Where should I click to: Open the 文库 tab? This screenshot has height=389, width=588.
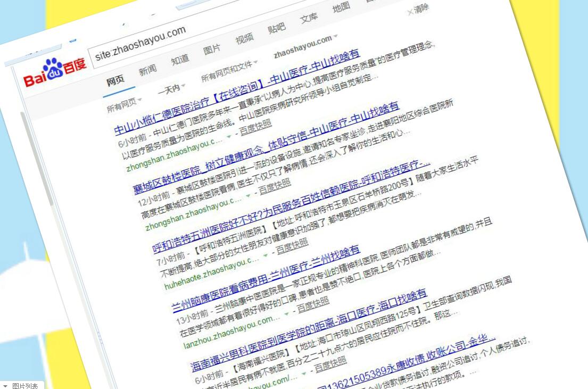[x=309, y=18]
